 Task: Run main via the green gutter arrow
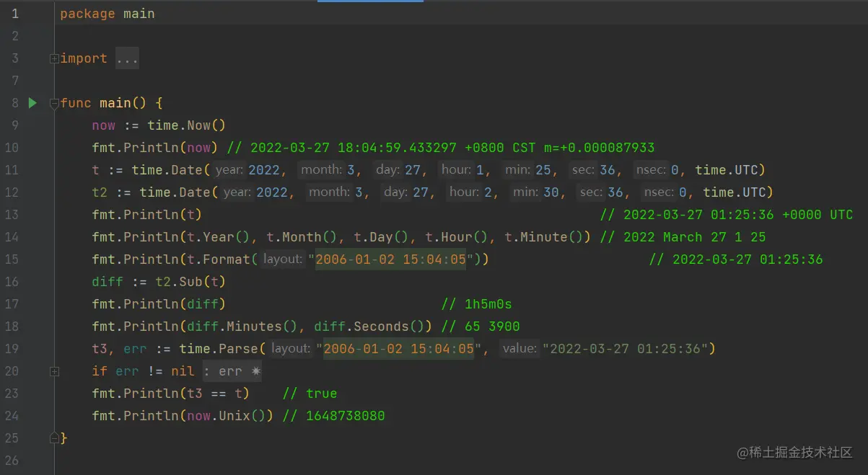point(32,103)
